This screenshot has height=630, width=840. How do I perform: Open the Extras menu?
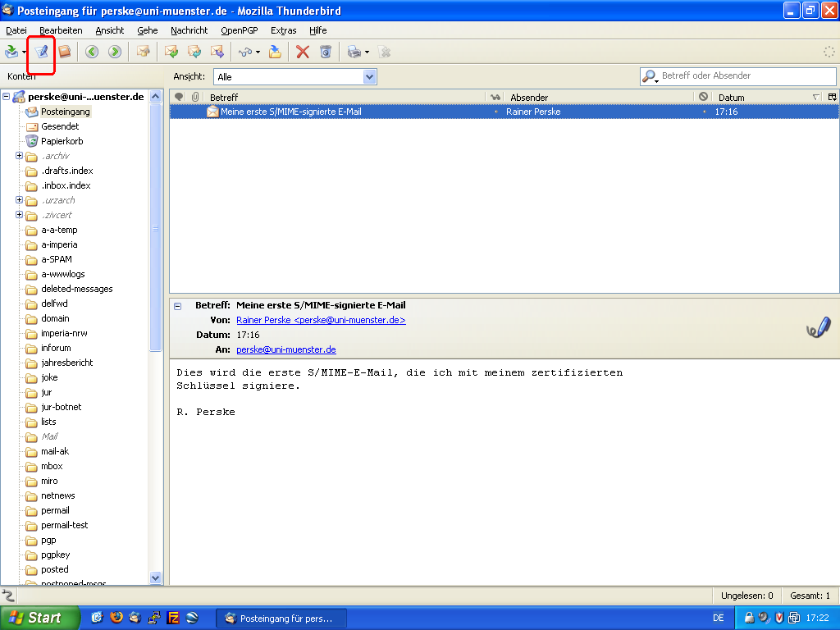(x=283, y=30)
